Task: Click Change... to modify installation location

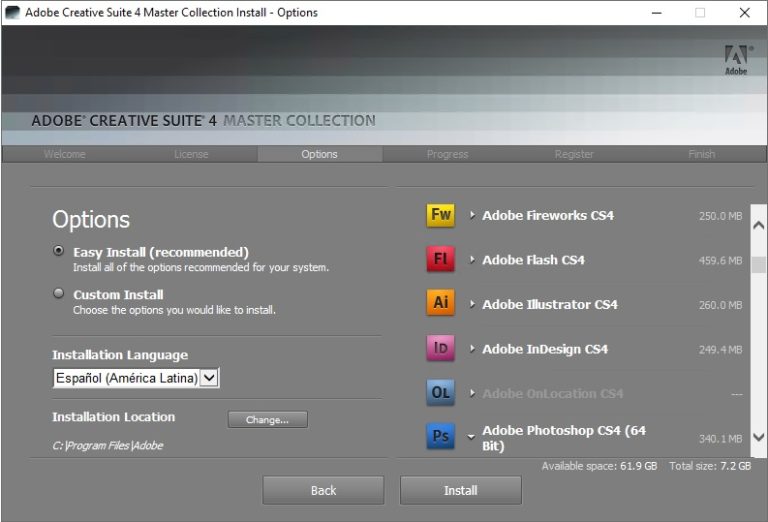Action: click(267, 420)
